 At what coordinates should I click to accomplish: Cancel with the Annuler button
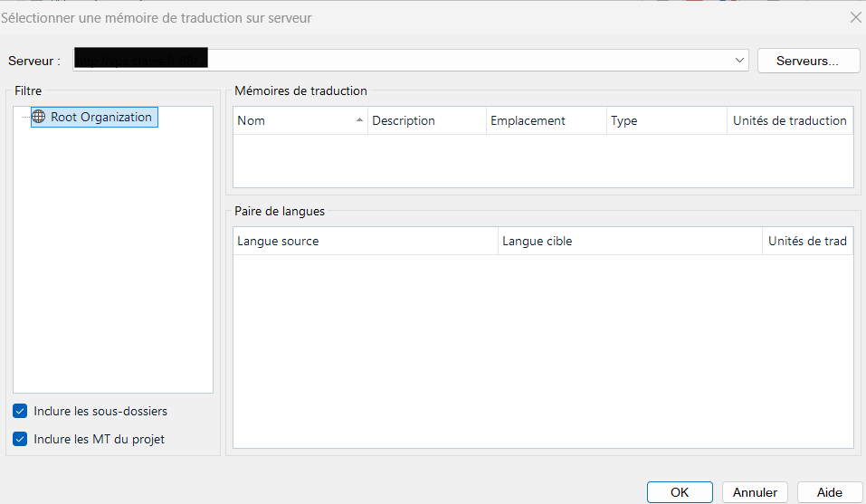pyautogui.click(x=755, y=492)
